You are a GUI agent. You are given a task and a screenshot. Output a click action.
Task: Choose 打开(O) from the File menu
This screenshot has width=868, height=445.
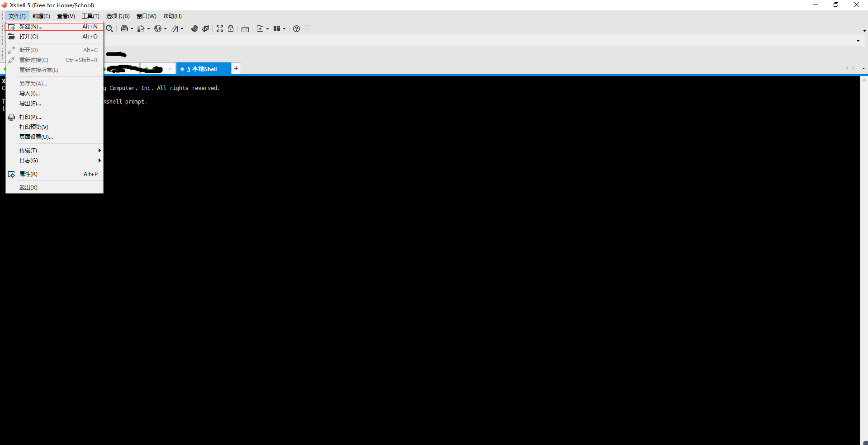point(54,37)
